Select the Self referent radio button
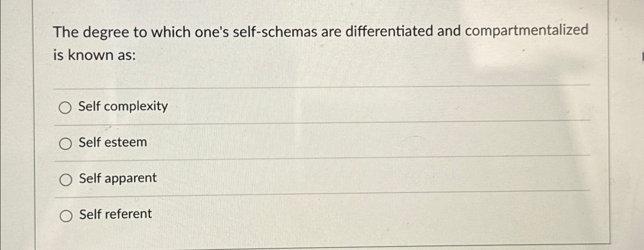This screenshot has width=644, height=250. (66, 215)
